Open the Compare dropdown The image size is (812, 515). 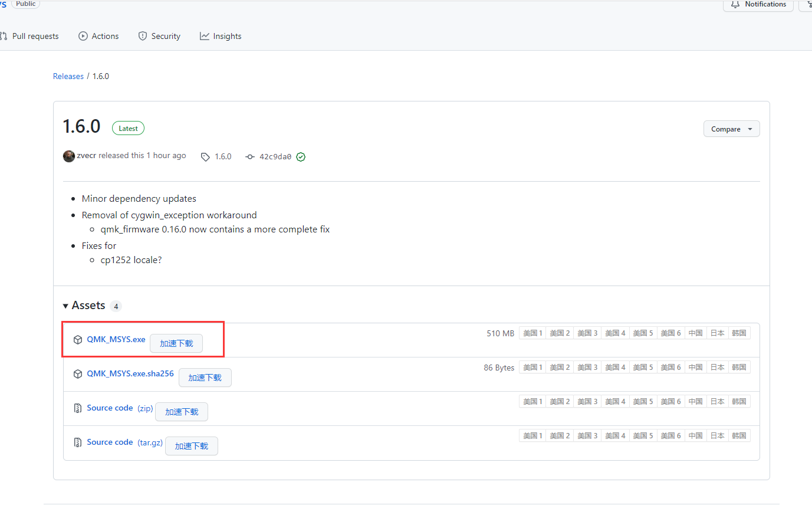[x=731, y=129]
